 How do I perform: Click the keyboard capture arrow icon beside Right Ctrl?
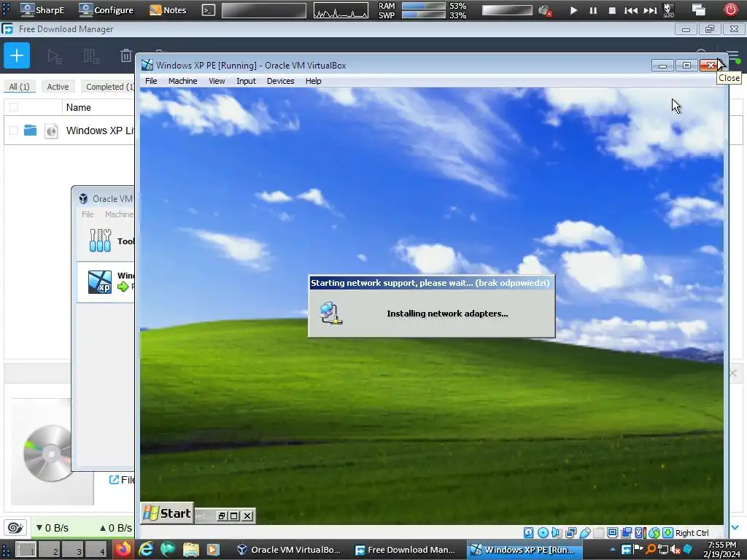(x=668, y=532)
